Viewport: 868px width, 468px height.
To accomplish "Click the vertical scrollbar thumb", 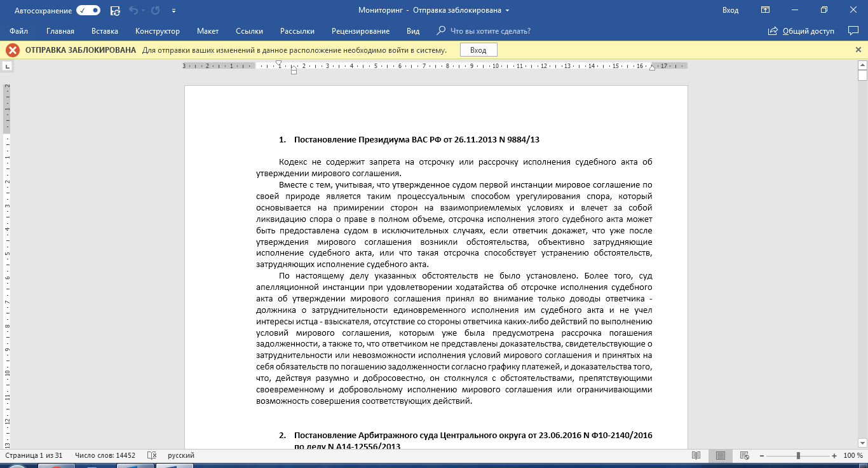I will tap(862, 76).
